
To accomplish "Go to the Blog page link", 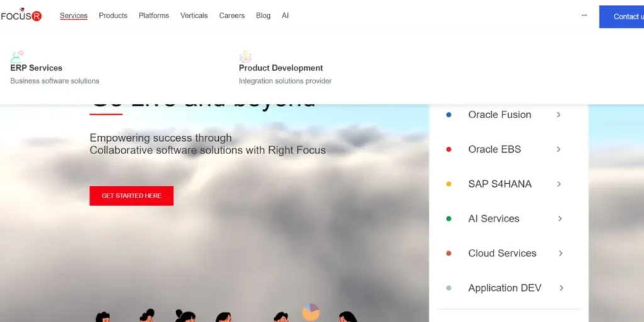I will click(x=263, y=16).
